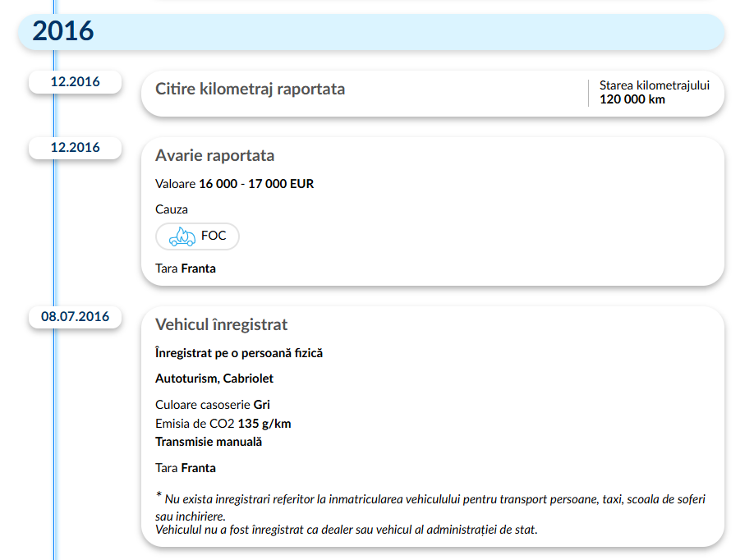Click the 08.07.2016 date marker

pos(75,317)
